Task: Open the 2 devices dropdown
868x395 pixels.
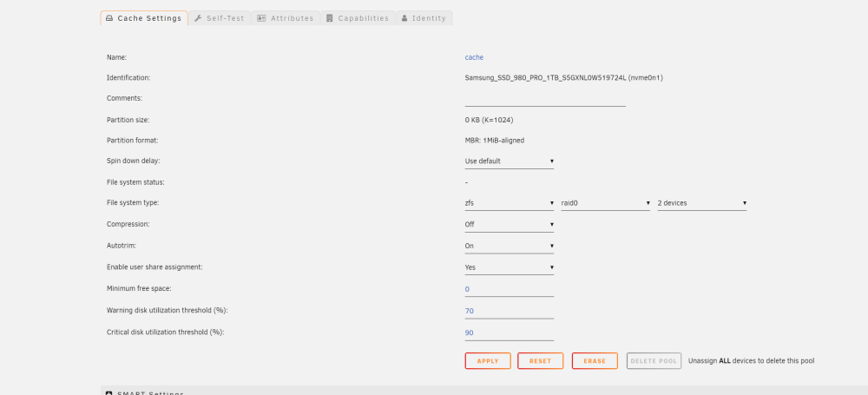Action: (x=702, y=203)
